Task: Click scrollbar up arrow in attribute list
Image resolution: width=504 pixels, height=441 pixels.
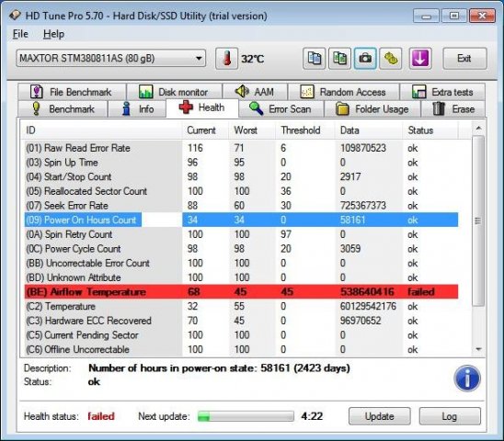Action: tap(478, 128)
